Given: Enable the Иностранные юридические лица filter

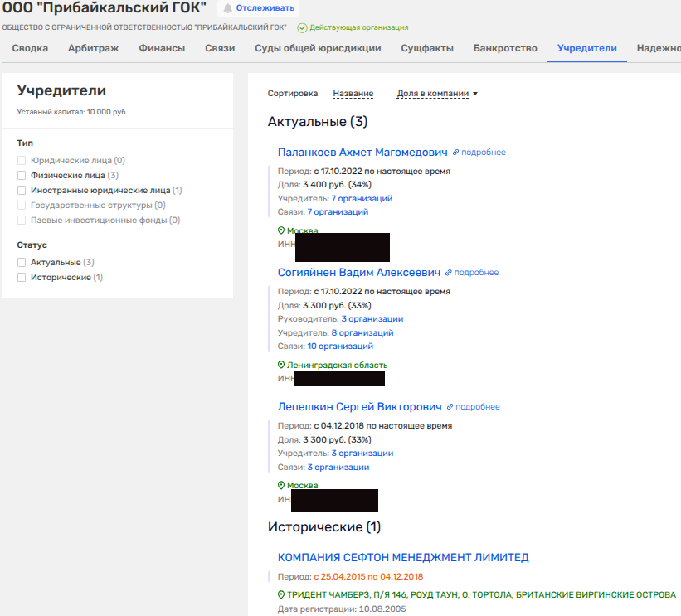Looking at the screenshot, I should pos(22,191).
